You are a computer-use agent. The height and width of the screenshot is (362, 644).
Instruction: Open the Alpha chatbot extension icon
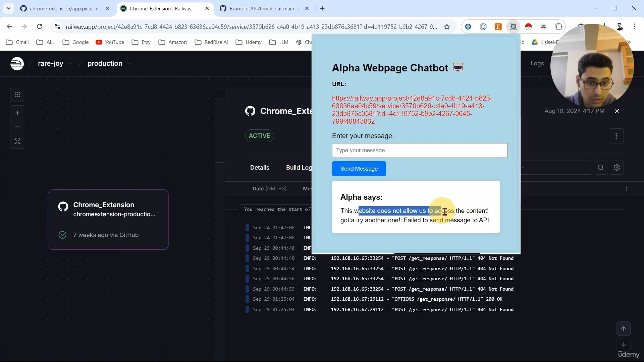click(x=513, y=27)
